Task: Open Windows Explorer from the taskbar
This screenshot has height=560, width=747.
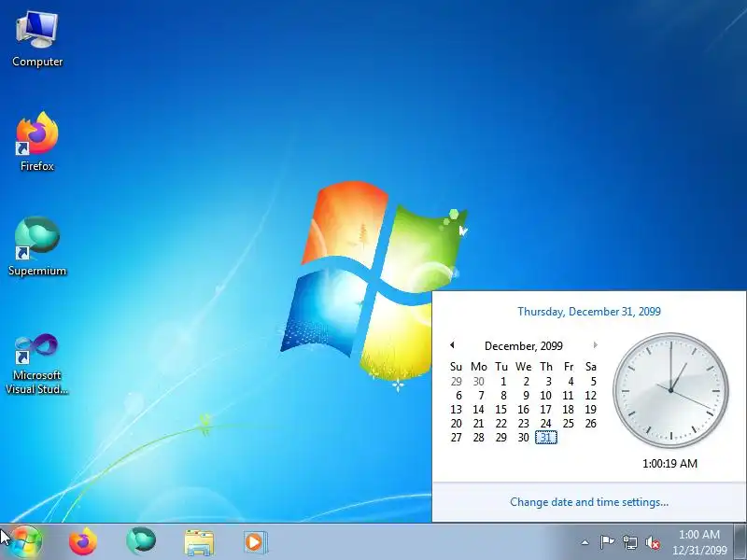Action: point(199,542)
